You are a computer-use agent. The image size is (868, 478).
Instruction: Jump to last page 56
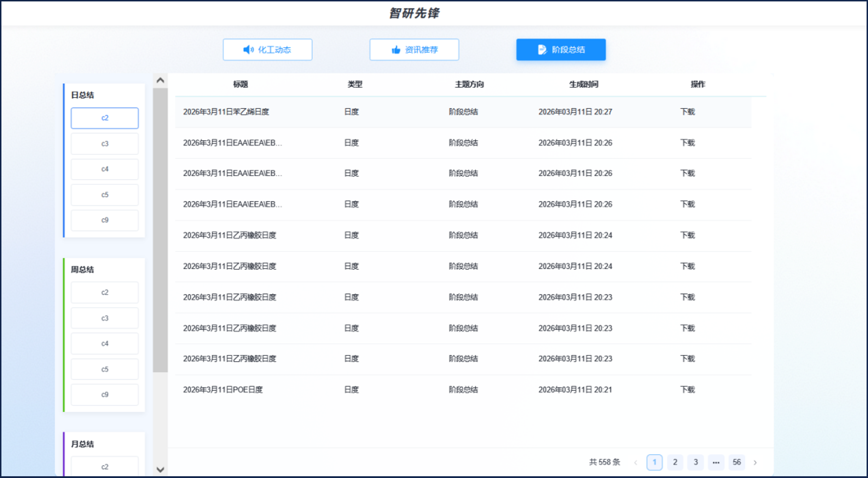[x=737, y=462]
